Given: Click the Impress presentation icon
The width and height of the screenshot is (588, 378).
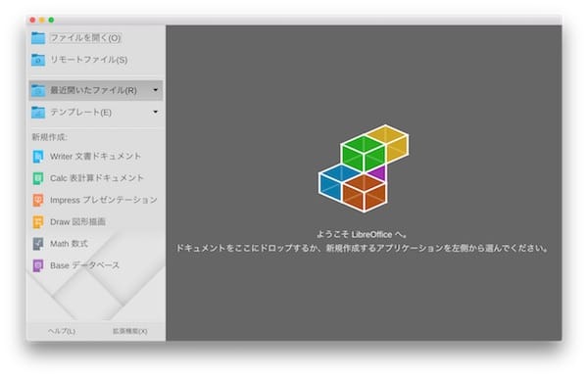Looking at the screenshot, I should click(x=38, y=200).
